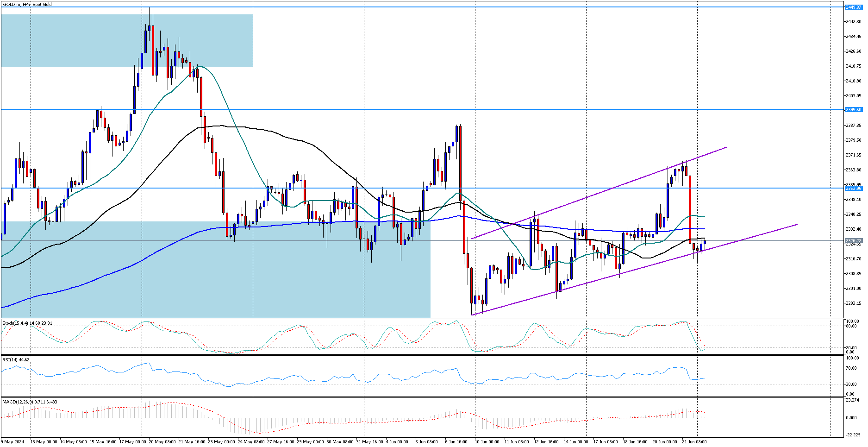This screenshot has width=868, height=447.
Task: Click the "Stoch(15,4,4) 14.68 23.91" indicator label
Action: (27, 323)
